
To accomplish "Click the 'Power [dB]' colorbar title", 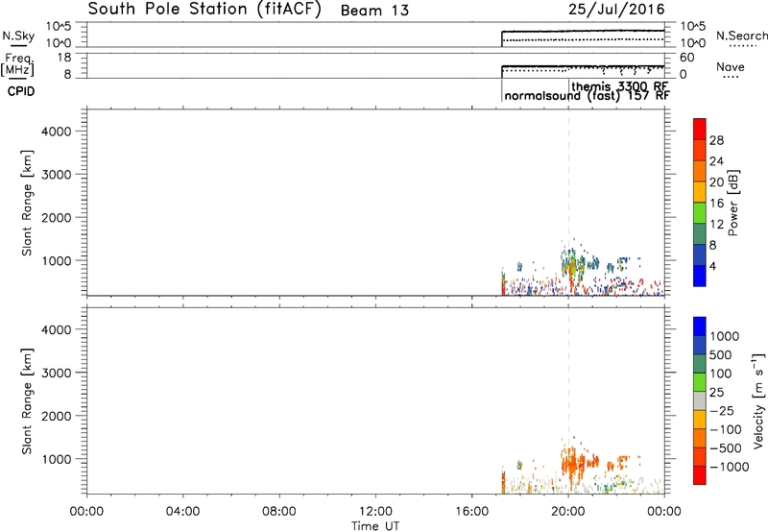I will (x=732, y=203).
